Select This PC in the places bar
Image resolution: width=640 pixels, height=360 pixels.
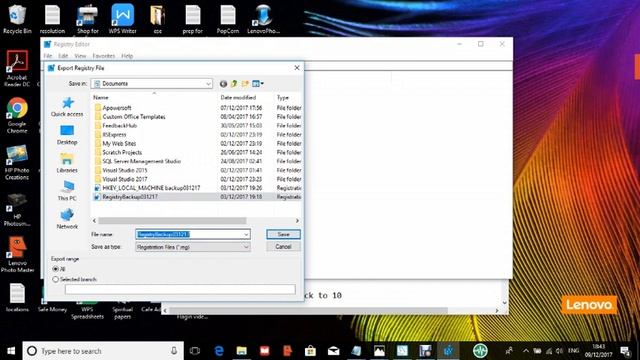[x=67, y=191]
